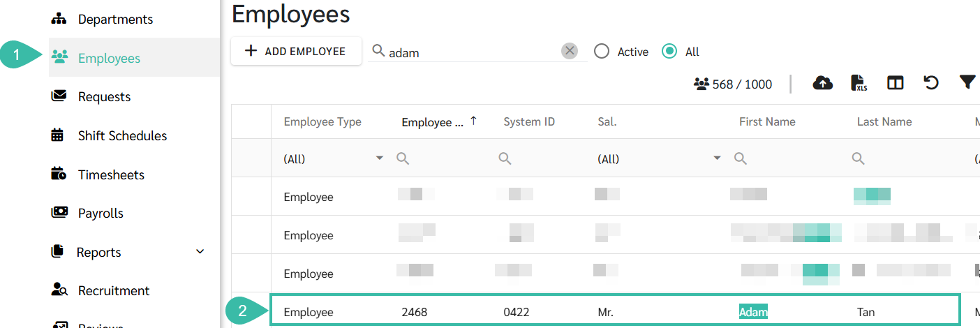Expand the Reports submenu
The height and width of the screenshot is (328, 980).
pyautogui.click(x=200, y=252)
